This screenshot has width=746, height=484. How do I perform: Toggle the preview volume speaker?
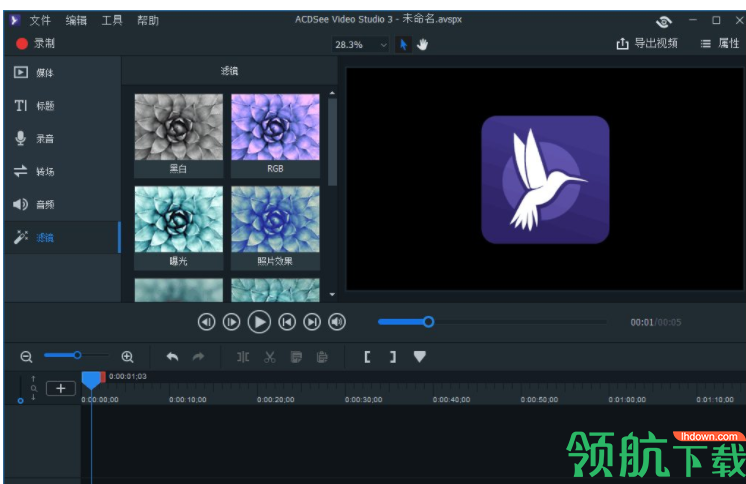pyautogui.click(x=337, y=322)
